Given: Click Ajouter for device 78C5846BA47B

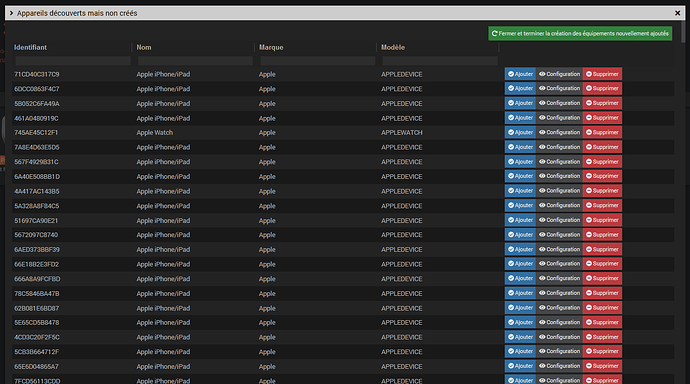Looking at the screenshot, I should pyautogui.click(x=520, y=293).
